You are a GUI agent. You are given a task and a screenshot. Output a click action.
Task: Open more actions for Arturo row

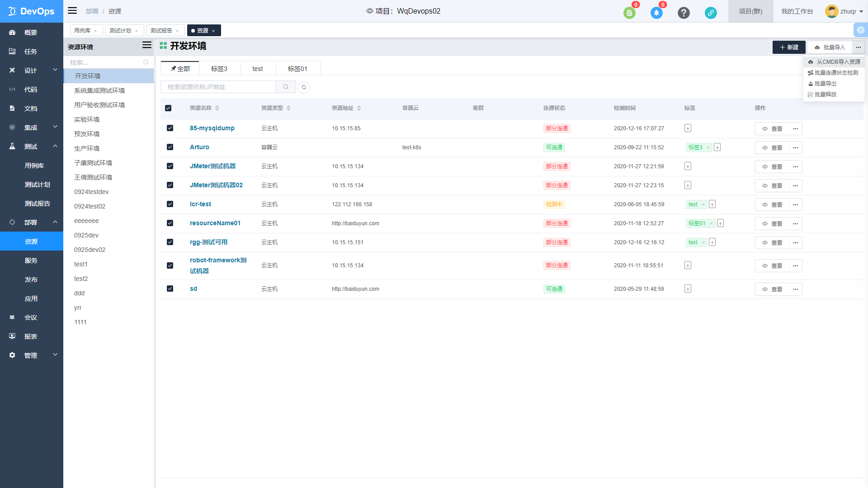795,148
